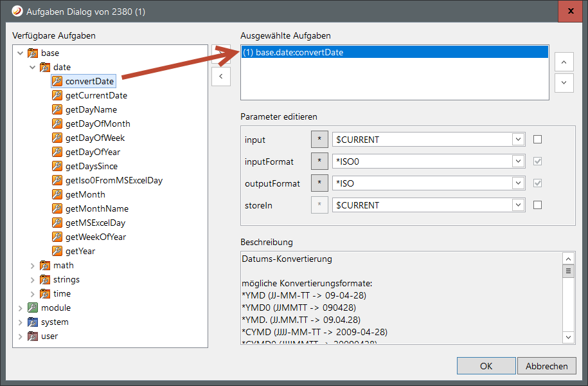Confirm the dialog with OK
Screen dimensions: 588x386
pyautogui.click(x=486, y=366)
